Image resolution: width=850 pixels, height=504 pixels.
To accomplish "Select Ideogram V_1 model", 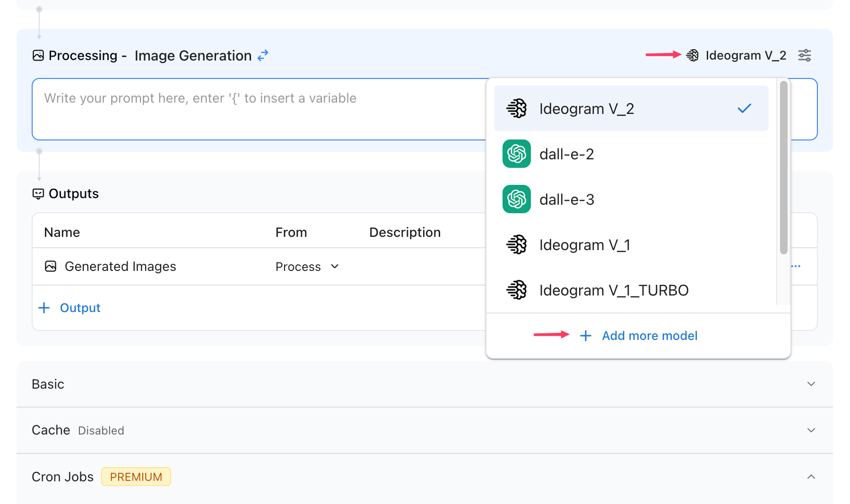I will pyautogui.click(x=584, y=245).
